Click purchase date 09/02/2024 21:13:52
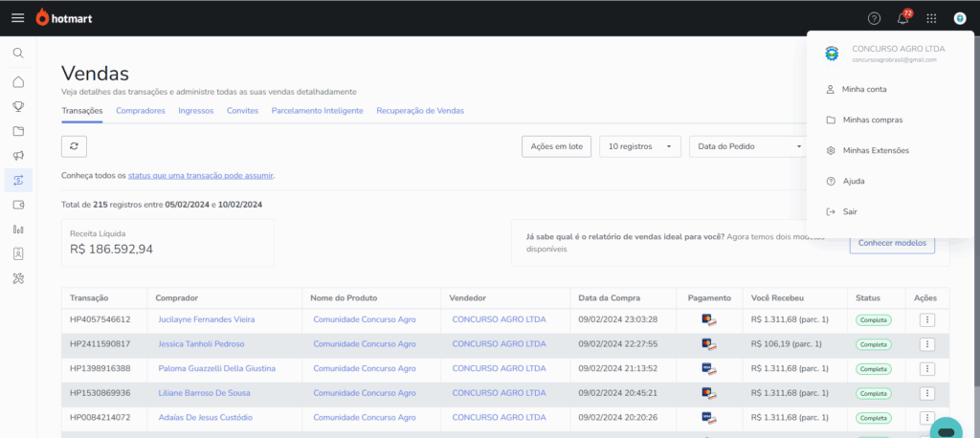This screenshot has height=438, width=980. click(x=617, y=368)
